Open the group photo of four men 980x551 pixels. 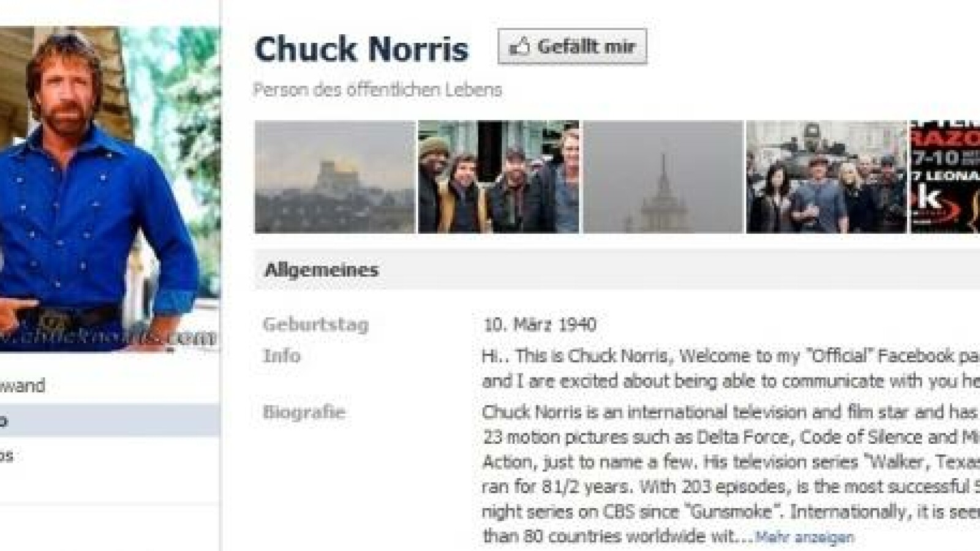tap(499, 177)
